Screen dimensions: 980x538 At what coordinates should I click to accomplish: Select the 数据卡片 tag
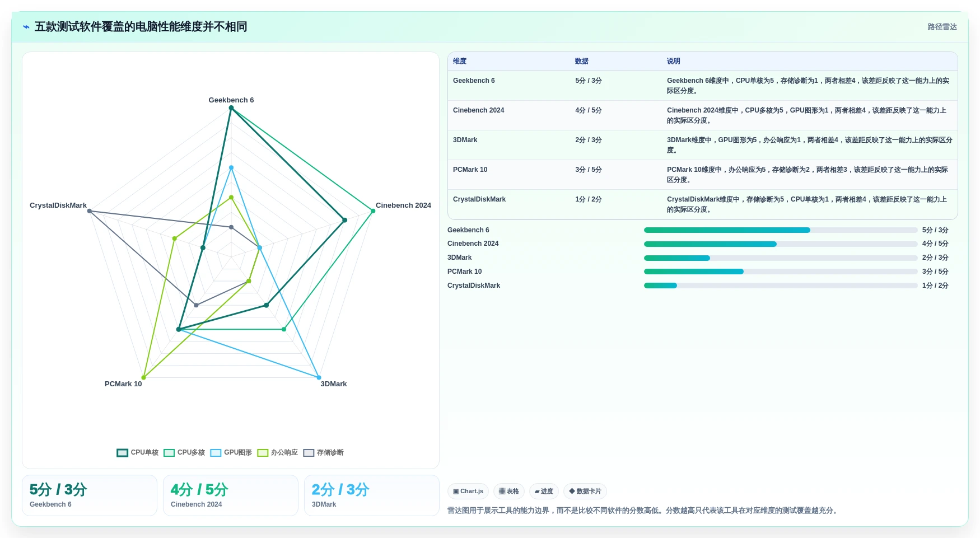pos(585,492)
